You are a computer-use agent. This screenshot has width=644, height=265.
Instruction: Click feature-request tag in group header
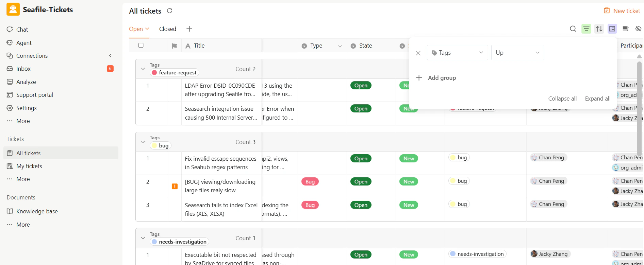pos(174,72)
